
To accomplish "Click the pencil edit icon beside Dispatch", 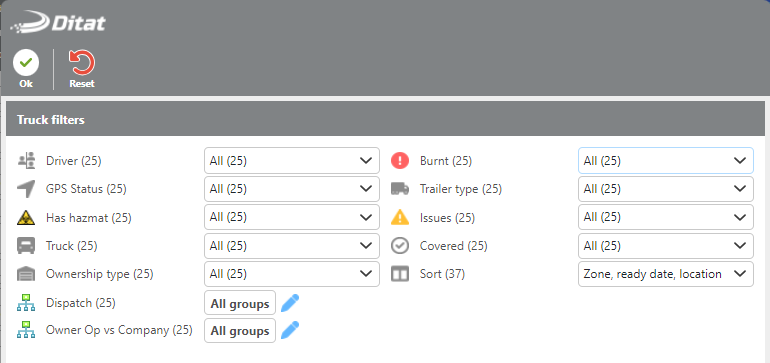I will 290,303.
